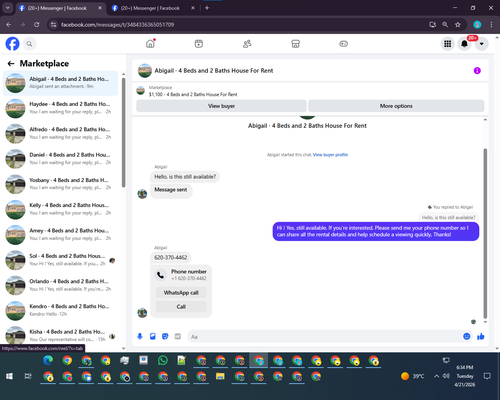Go to the Home feed icon

[x=150, y=44]
